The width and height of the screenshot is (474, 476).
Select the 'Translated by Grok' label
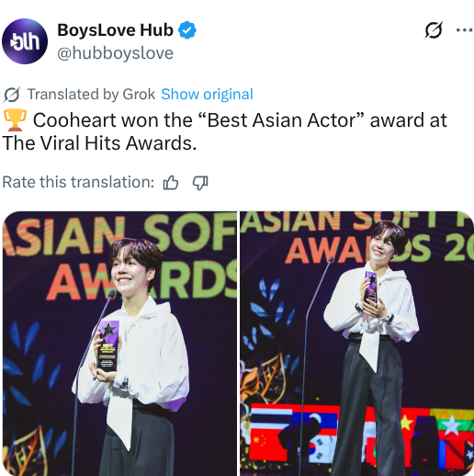tap(91, 94)
